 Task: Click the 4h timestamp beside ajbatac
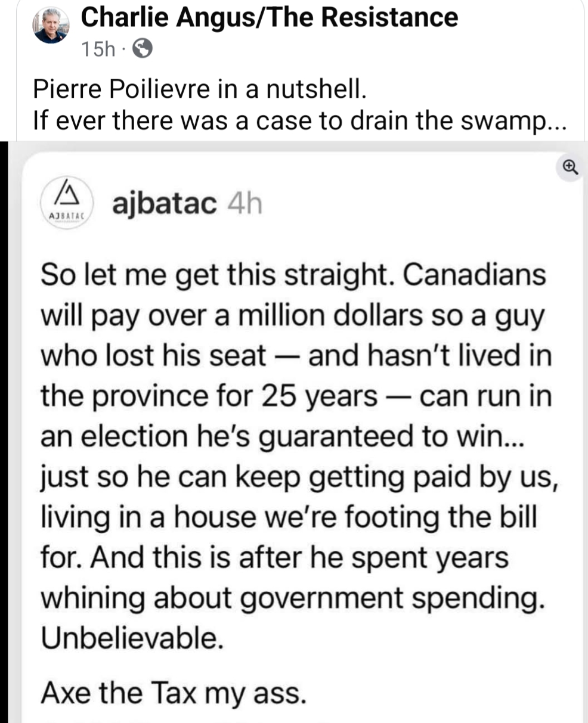(245, 204)
